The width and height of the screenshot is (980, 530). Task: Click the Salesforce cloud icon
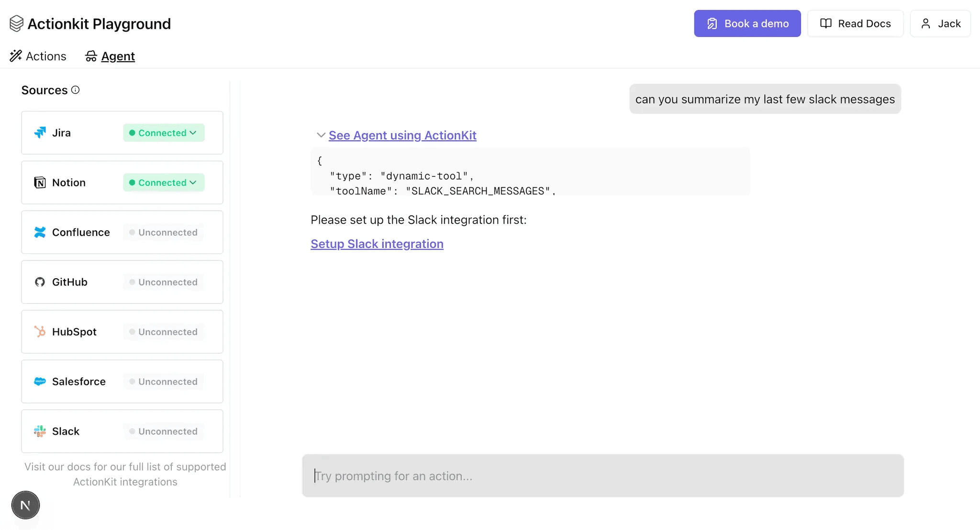point(40,382)
